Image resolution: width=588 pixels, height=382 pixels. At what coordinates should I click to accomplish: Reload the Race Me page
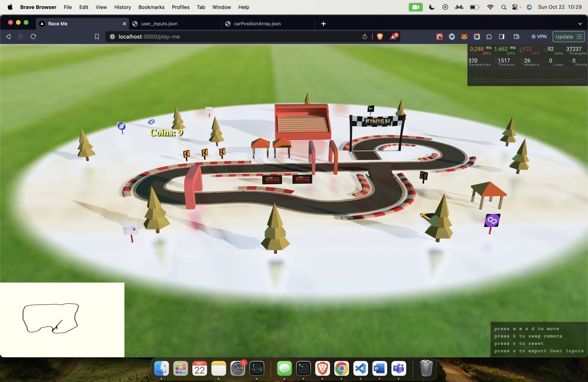(34, 36)
